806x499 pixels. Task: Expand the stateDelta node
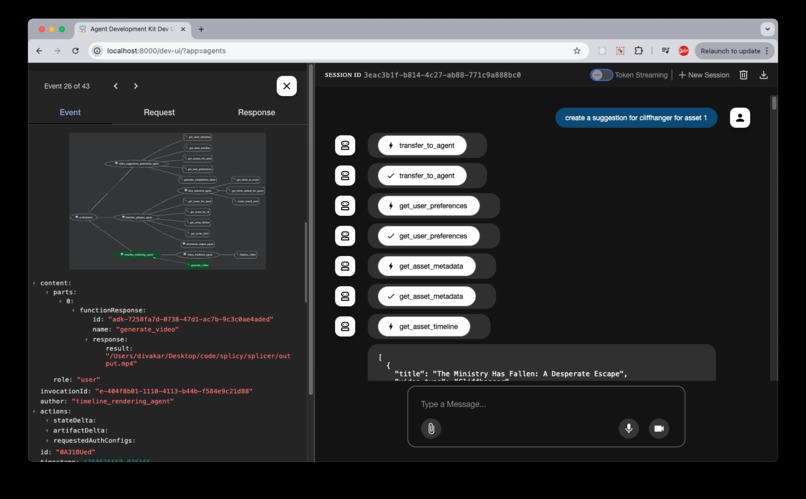pos(47,420)
